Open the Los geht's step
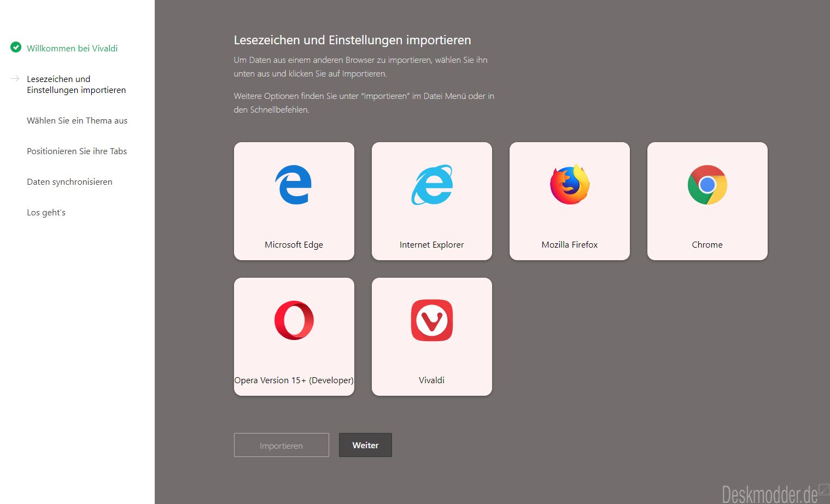830x504 pixels. pos(46,212)
